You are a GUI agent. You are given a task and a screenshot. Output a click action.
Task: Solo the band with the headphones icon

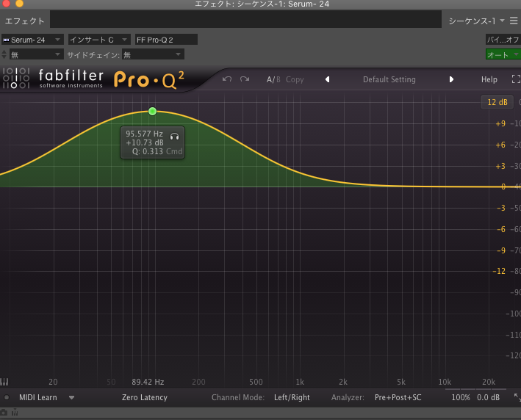pyautogui.click(x=174, y=136)
